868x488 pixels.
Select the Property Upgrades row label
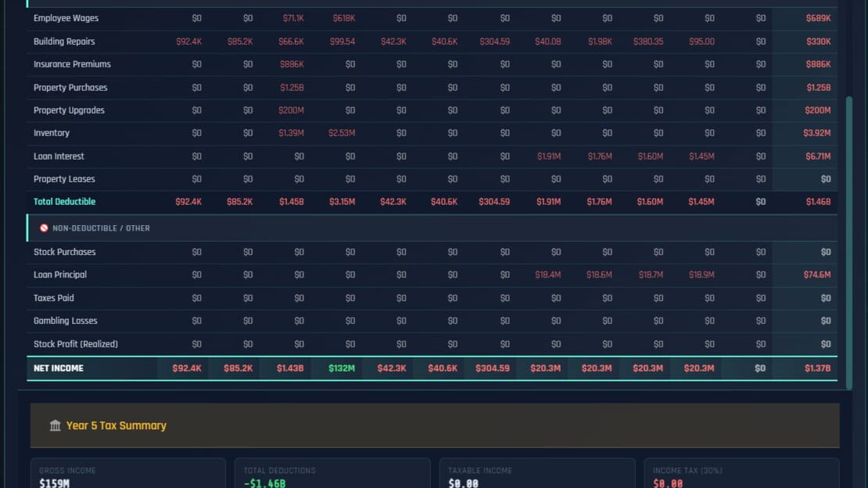pos(69,110)
